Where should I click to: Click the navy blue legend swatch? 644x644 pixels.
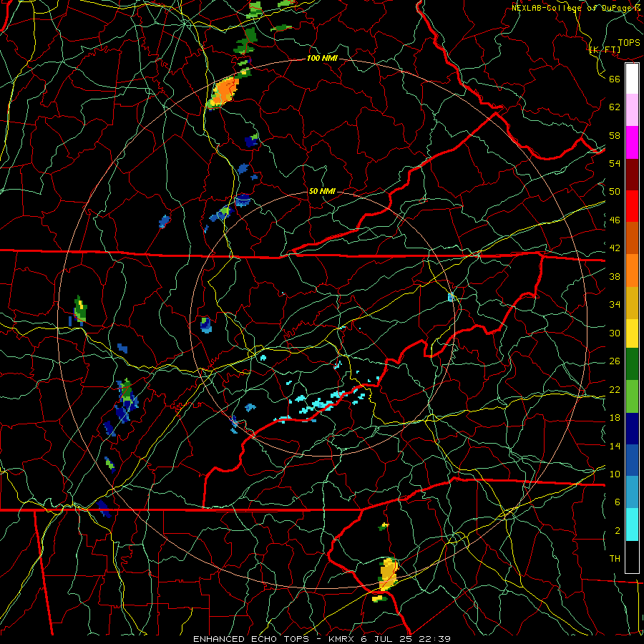tap(632, 429)
